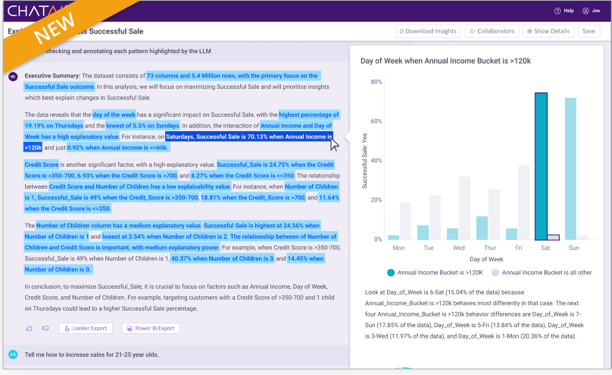Select the highlighted Saturday bar in chart
Screen dimensions: 612x375
tap(541, 166)
